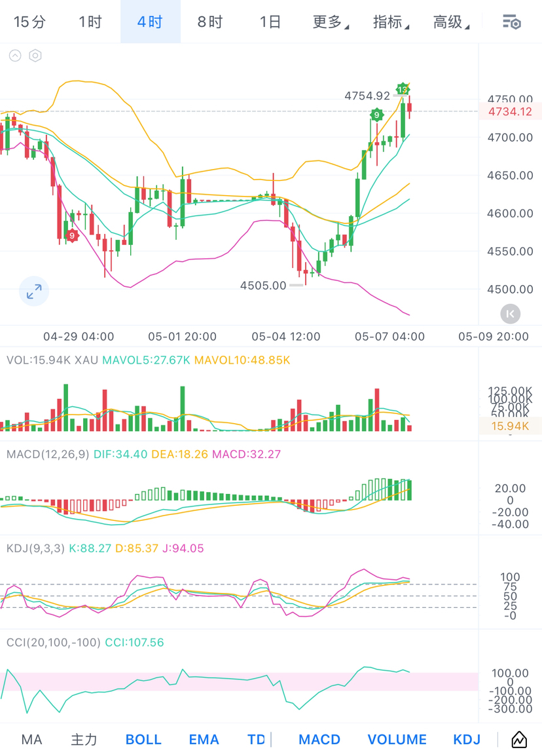The width and height of the screenshot is (542, 756).
Task: Collapse indicator with the up-arrow circle icon
Action: [x=16, y=56]
